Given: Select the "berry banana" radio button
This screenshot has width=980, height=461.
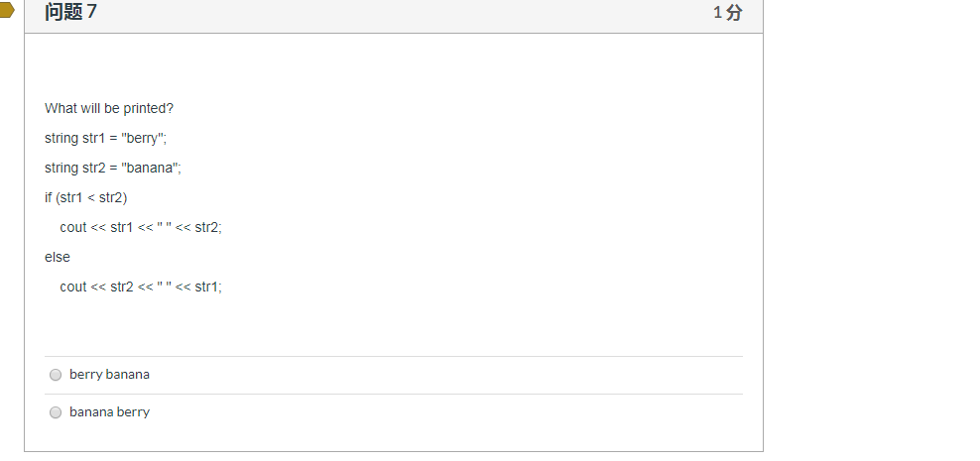Looking at the screenshot, I should (x=56, y=375).
